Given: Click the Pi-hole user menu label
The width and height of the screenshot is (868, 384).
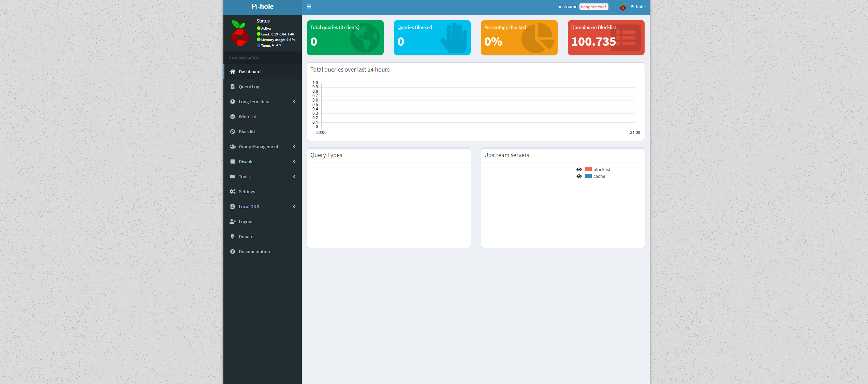Looking at the screenshot, I should point(637,6).
